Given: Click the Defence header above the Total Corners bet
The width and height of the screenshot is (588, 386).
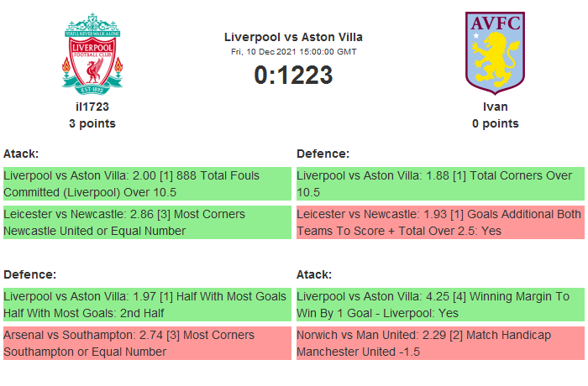Looking at the screenshot, I should [323, 154].
